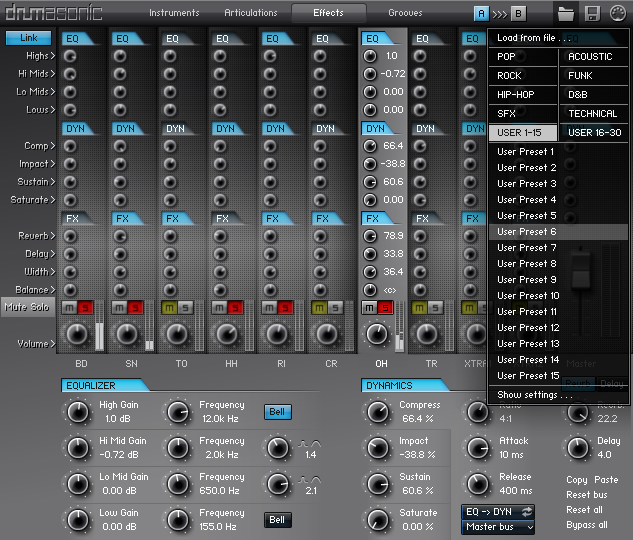
Task: Open the Instruments tab
Action: [174, 13]
